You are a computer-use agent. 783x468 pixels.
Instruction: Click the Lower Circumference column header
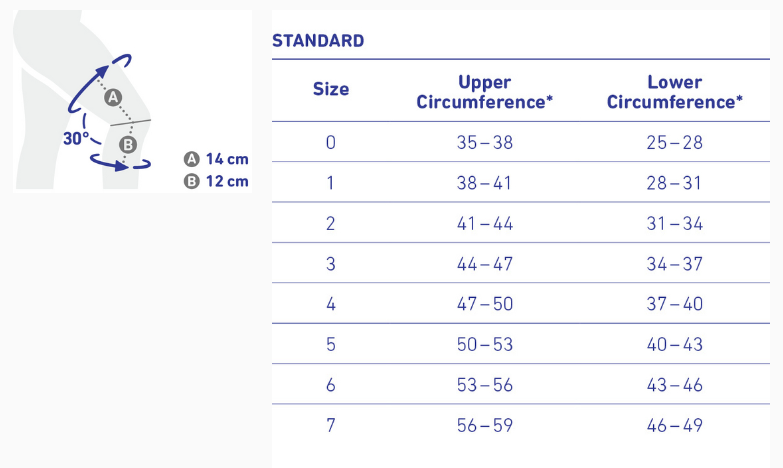point(674,92)
